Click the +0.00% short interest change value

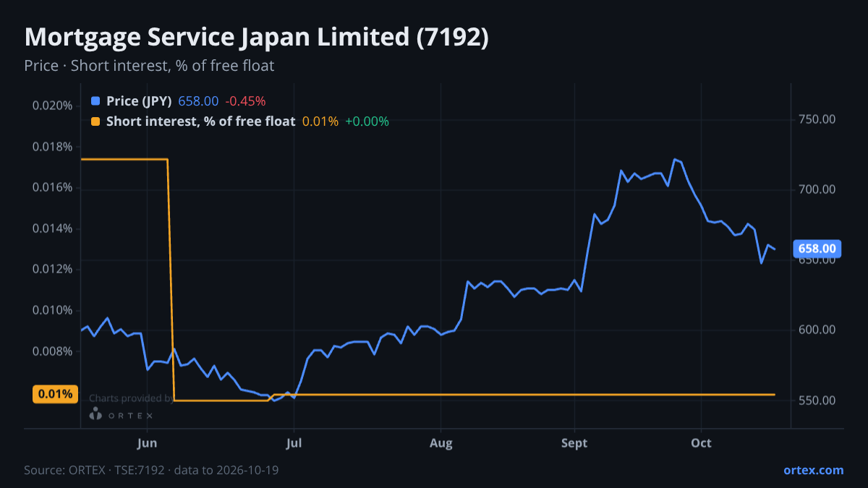[x=367, y=121]
